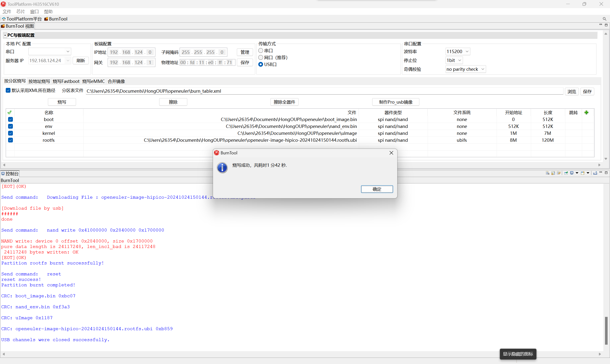Screen dimensions: 610x364
Task: Toggle the Word Wrap console icon
Action: click(x=559, y=173)
